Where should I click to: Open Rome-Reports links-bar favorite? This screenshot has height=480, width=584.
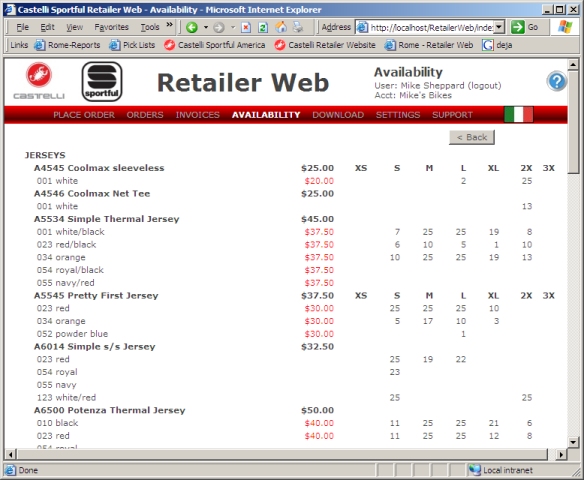(67, 45)
